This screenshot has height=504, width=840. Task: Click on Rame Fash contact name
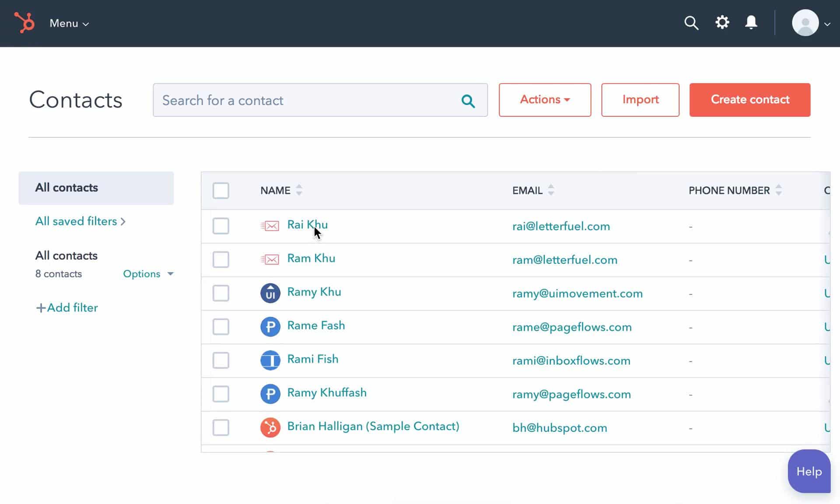tap(315, 325)
